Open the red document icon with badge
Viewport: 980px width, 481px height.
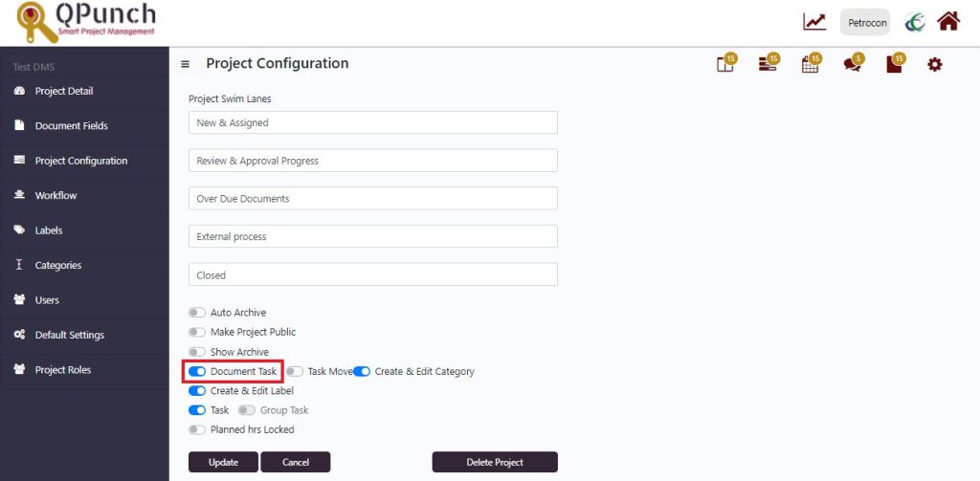(896, 62)
